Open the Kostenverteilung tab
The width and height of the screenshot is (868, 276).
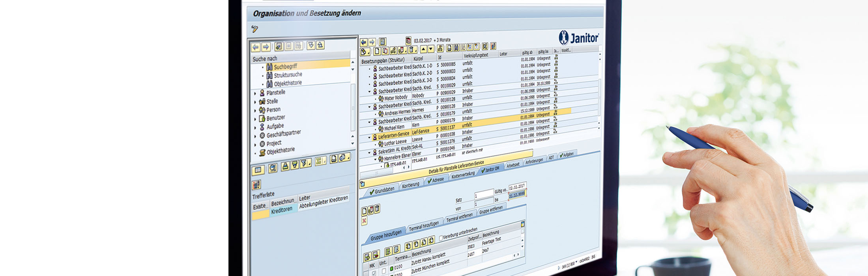[x=463, y=175]
